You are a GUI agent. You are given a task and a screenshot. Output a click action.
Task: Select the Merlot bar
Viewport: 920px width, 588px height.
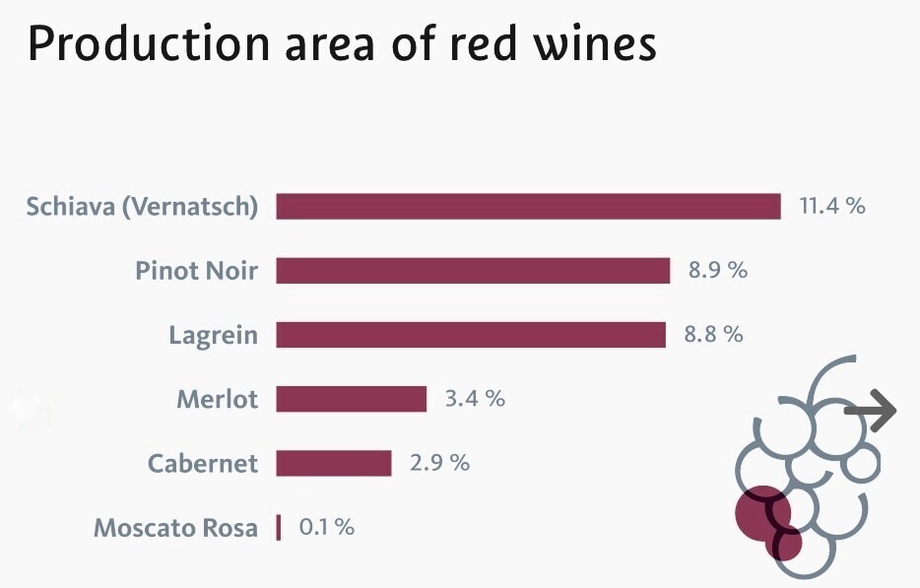pyautogui.click(x=352, y=399)
